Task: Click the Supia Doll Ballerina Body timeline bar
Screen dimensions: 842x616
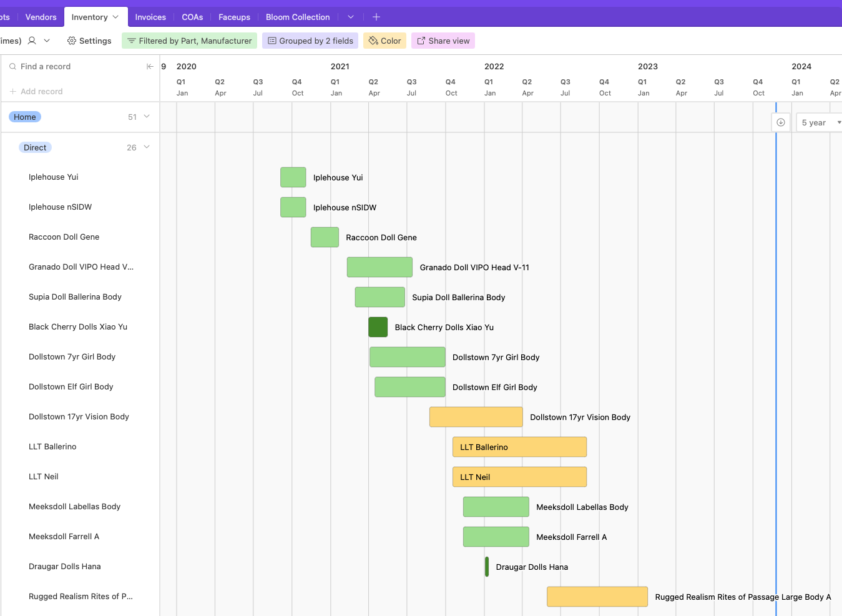Action: coord(380,297)
